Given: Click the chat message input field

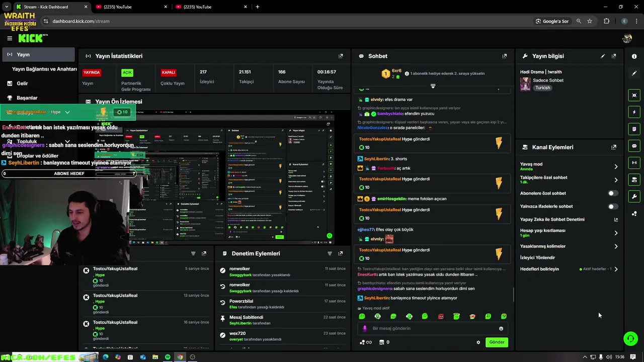Looking at the screenshot, I should (434, 328).
